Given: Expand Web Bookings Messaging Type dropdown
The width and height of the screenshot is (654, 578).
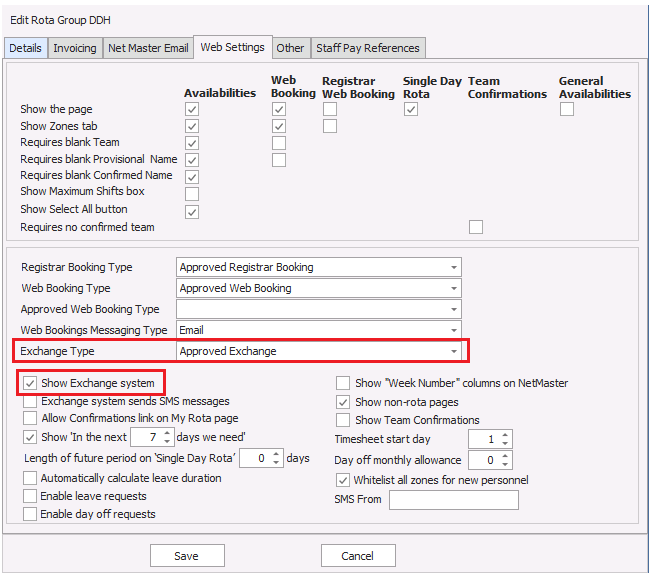Looking at the screenshot, I should 455,330.
